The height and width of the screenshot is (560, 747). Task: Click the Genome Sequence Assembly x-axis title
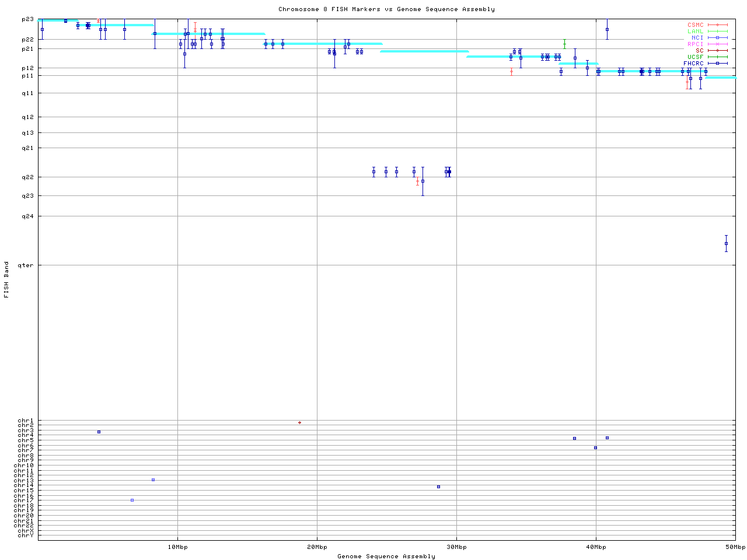click(x=386, y=556)
